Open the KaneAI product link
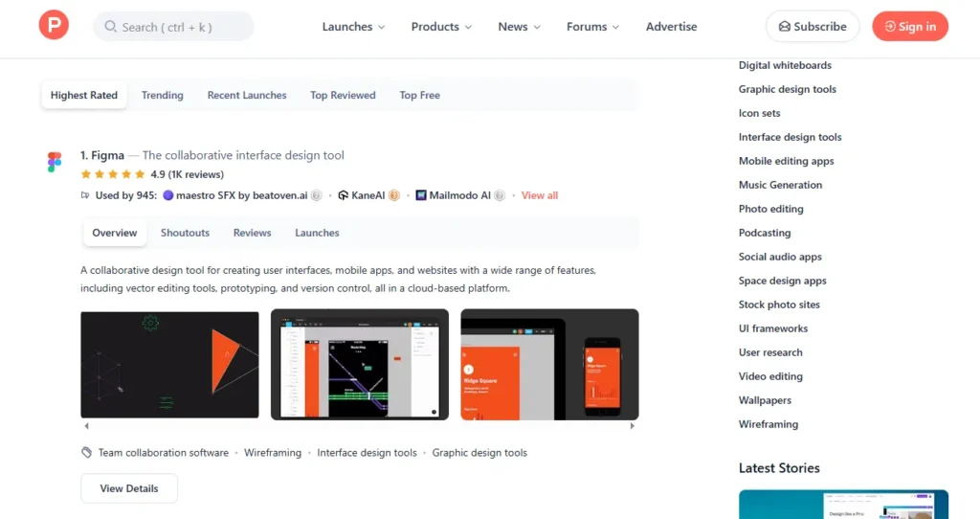This screenshot has width=980, height=519. click(368, 195)
